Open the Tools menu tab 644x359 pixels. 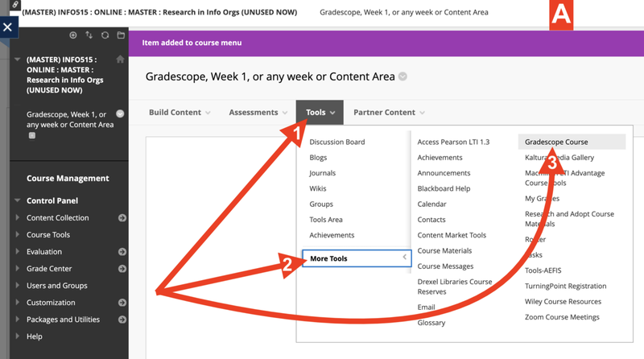click(320, 113)
